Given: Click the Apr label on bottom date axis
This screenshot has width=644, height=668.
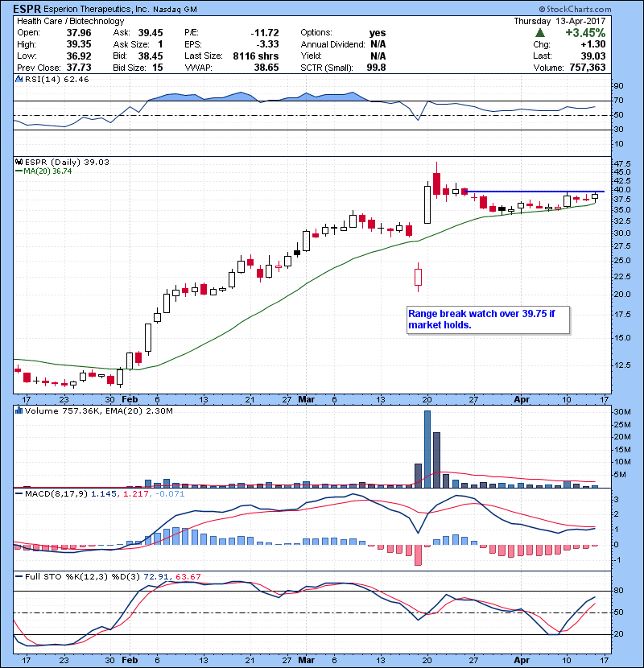Looking at the screenshot, I should [x=522, y=660].
